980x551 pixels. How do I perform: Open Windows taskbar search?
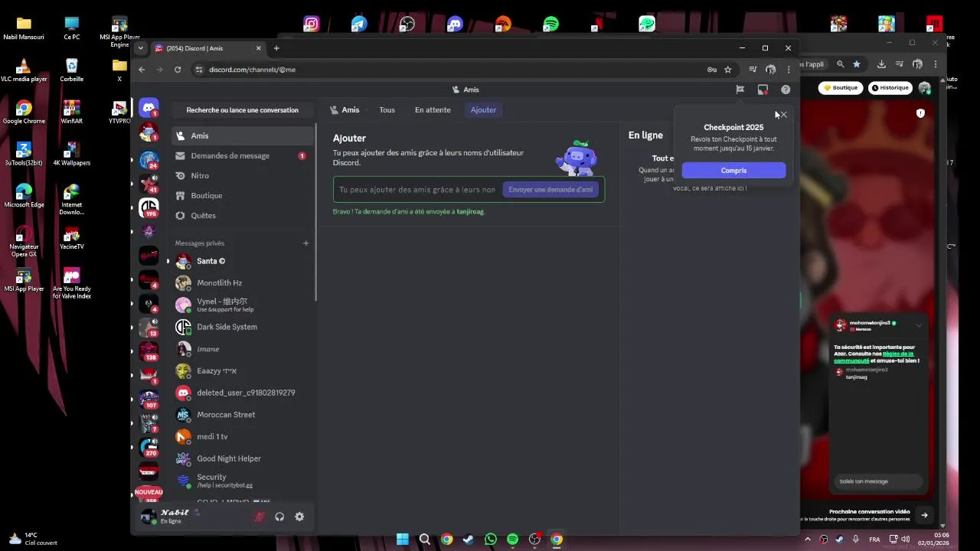[425, 540]
